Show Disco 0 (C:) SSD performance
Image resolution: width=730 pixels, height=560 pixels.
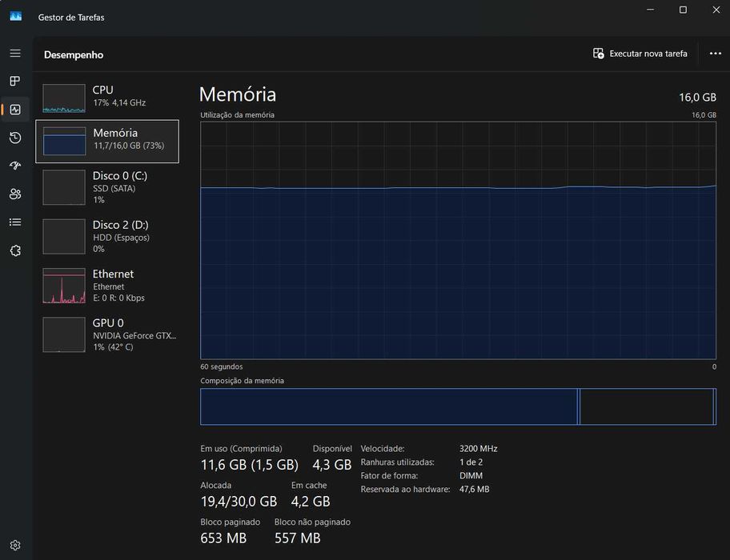(x=107, y=187)
